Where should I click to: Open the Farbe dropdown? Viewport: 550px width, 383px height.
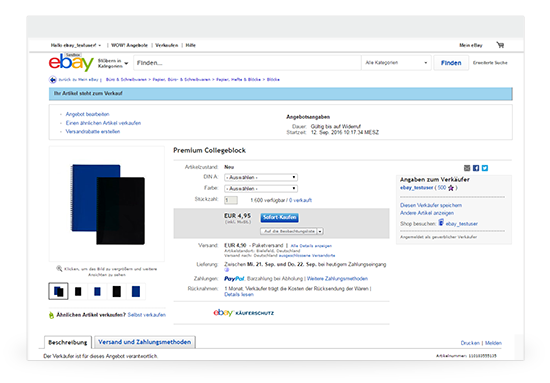(261, 189)
